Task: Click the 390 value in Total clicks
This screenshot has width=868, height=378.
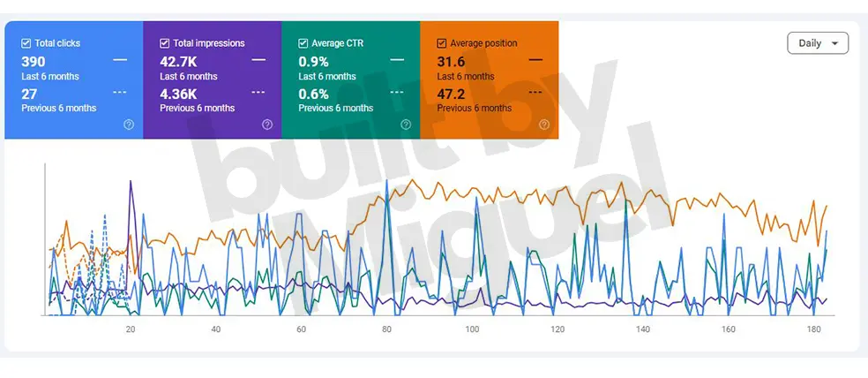Action: pyautogui.click(x=33, y=61)
